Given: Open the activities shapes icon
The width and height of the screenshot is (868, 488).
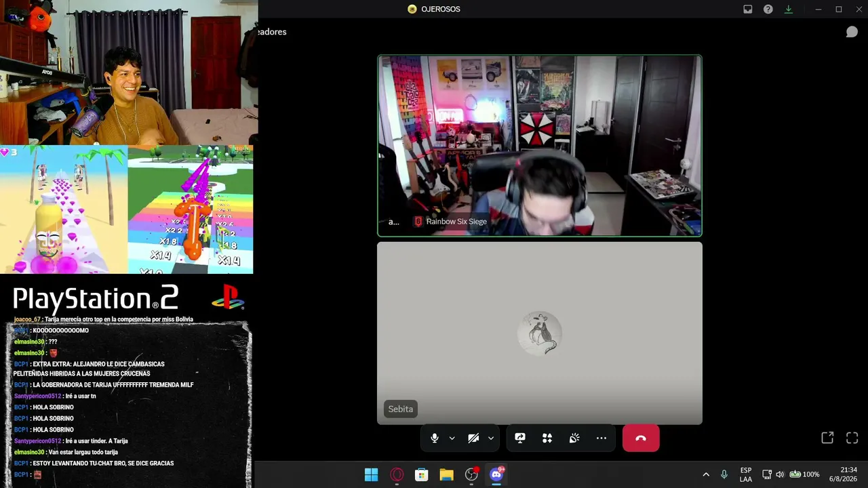Looking at the screenshot, I should click(547, 438).
